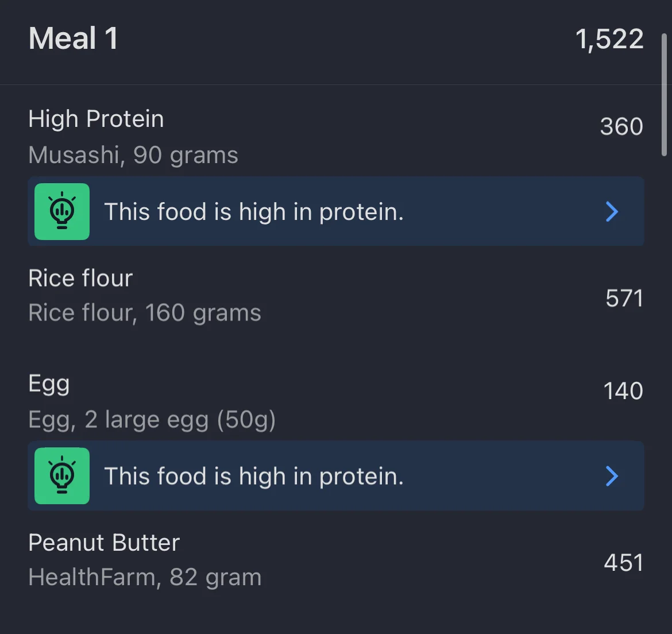This screenshot has height=634, width=672.
Task: Open the Egg food entry
Action: coord(49,384)
